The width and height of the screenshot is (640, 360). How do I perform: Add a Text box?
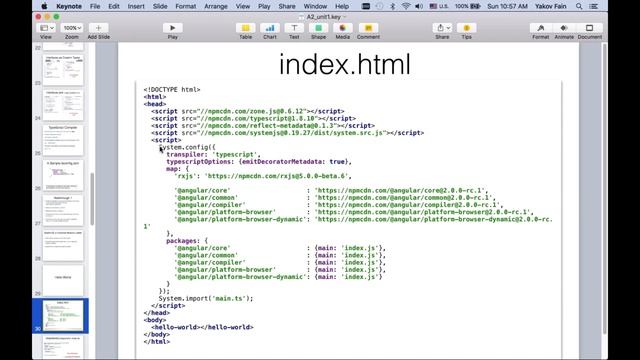(x=294, y=28)
